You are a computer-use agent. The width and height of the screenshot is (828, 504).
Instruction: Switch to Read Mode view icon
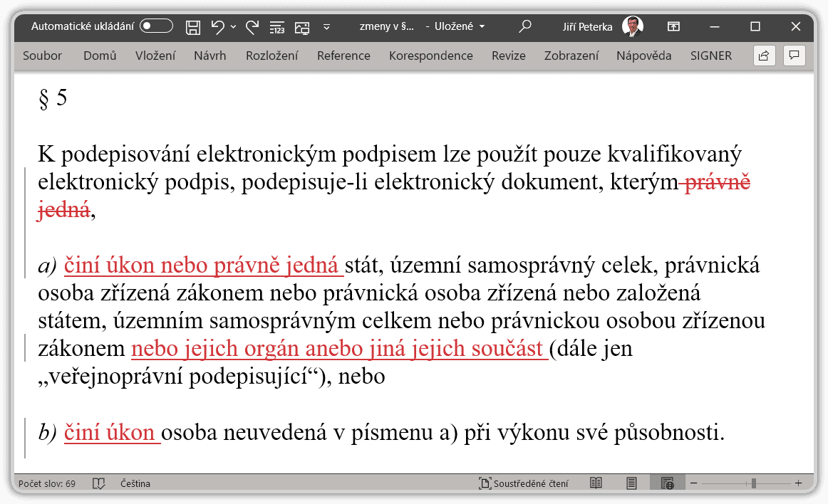[596, 483]
